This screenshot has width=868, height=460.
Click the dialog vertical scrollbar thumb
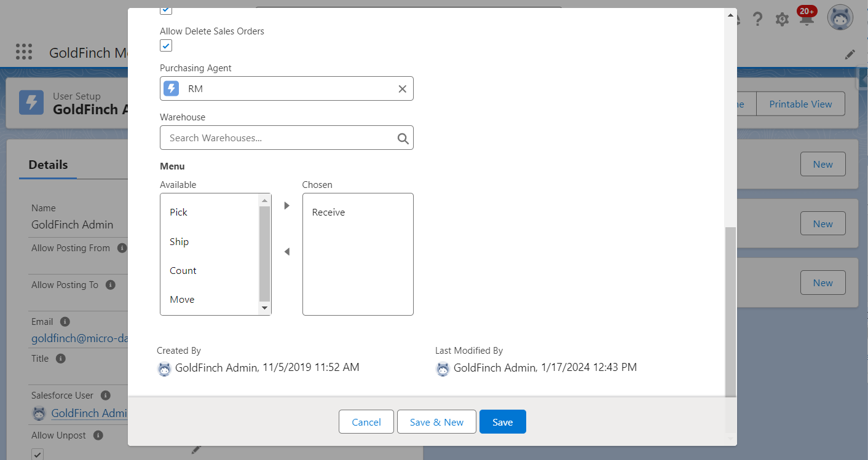[x=730, y=311]
